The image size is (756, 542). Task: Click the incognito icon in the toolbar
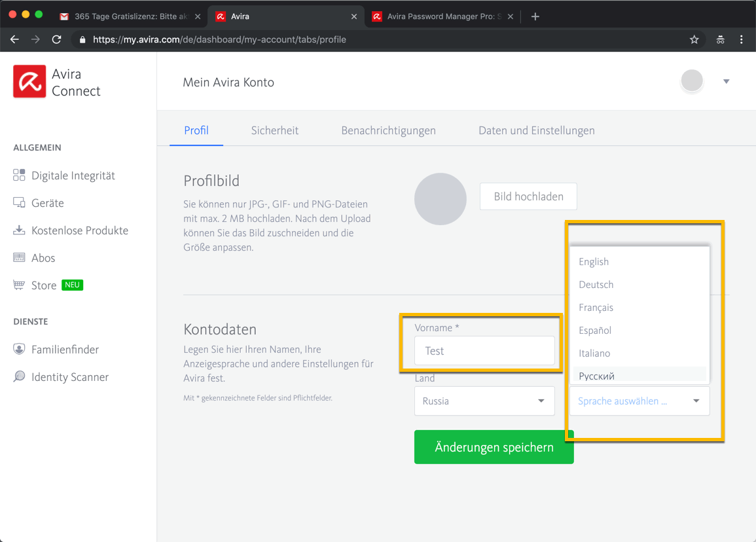click(720, 39)
